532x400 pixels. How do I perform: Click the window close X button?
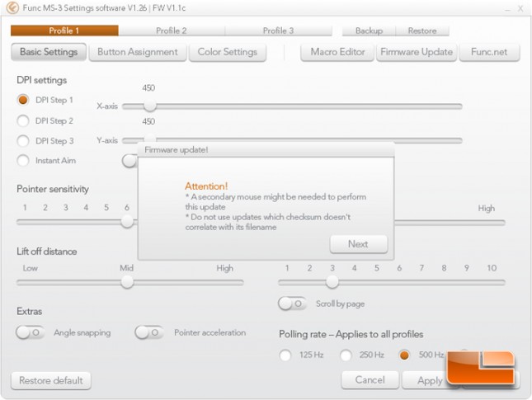(520, 8)
